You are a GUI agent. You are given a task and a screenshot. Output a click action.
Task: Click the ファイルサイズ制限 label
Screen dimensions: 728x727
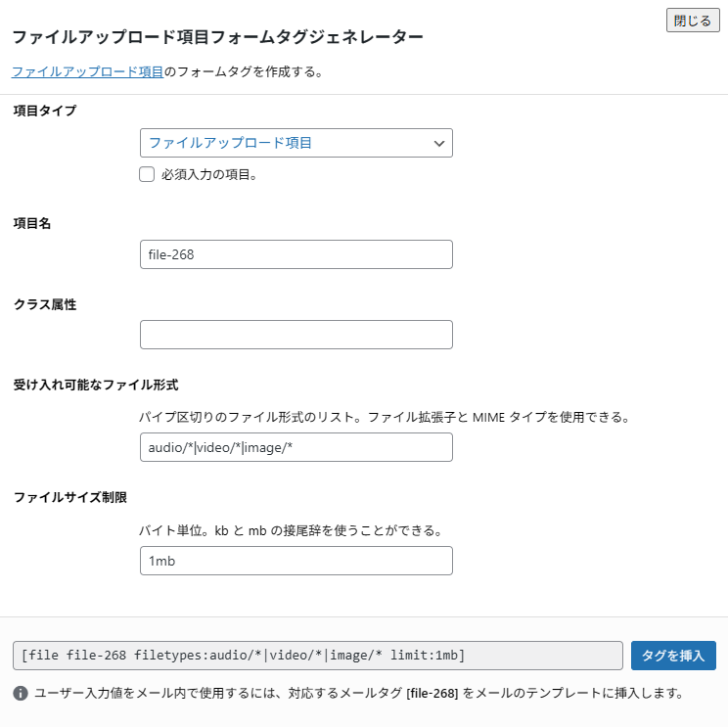point(70,497)
